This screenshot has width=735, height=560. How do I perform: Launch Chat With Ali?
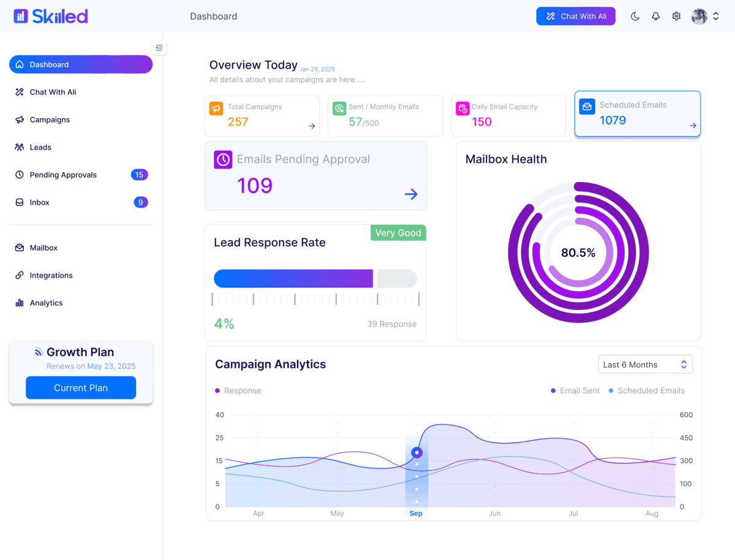pyautogui.click(x=575, y=16)
